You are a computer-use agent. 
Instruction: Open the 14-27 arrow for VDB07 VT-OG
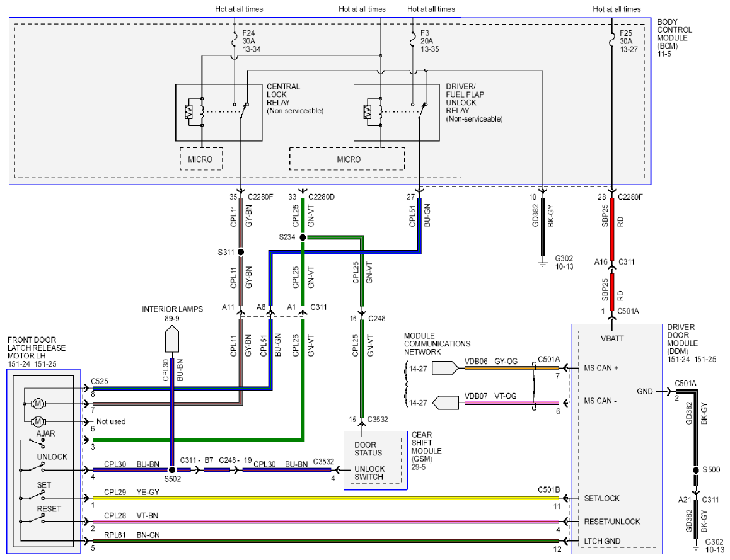pyautogui.click(x=446, y=403)
